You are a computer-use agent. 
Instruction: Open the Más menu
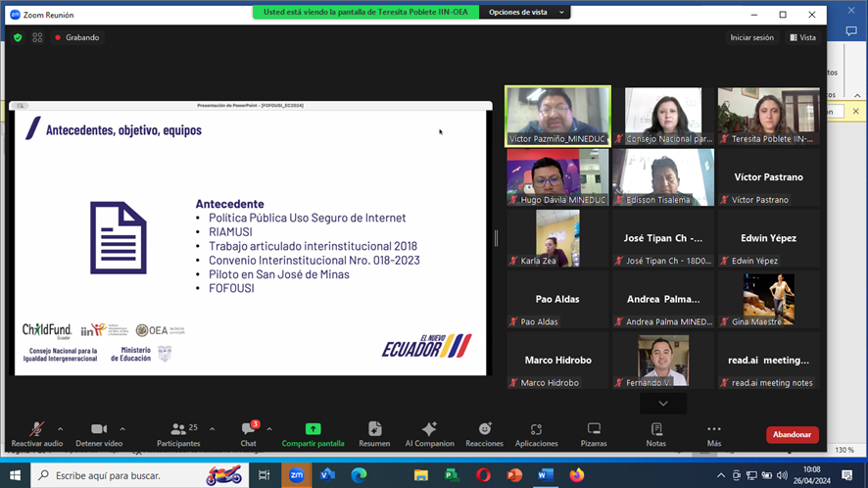(713, 430)
